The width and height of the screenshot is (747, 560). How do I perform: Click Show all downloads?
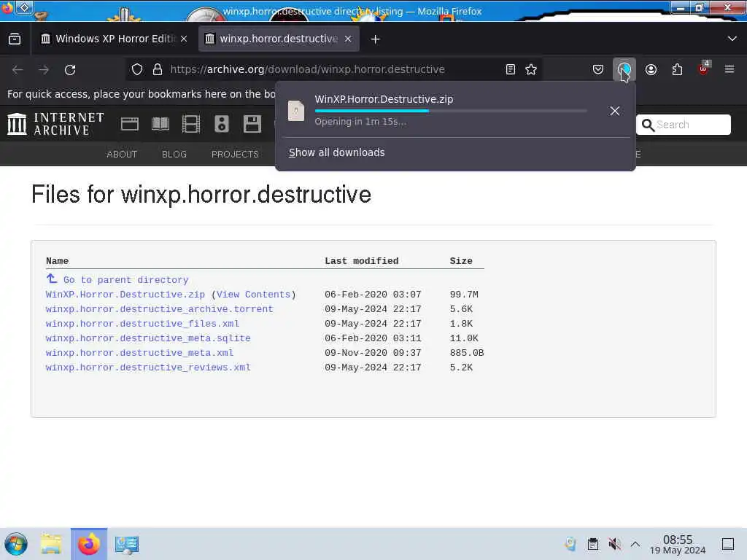coord(336,152)
